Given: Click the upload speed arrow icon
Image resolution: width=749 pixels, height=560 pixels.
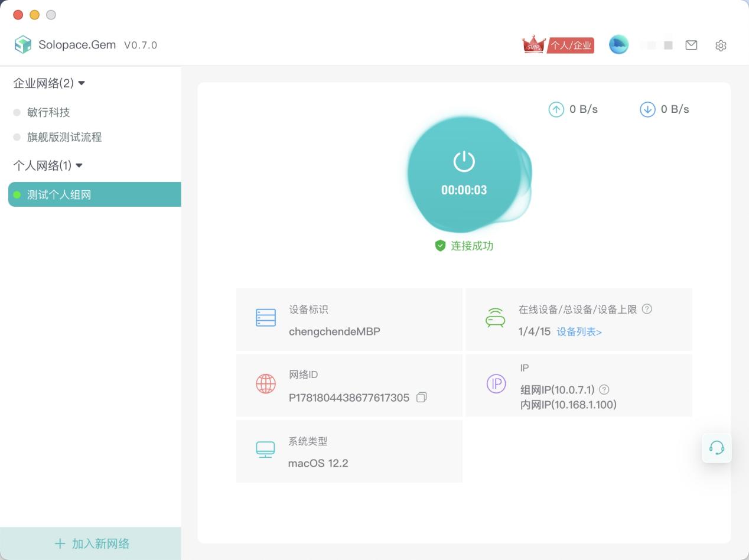Looking at the screenshot, I should pyautogui.click(x=556, y=109).
